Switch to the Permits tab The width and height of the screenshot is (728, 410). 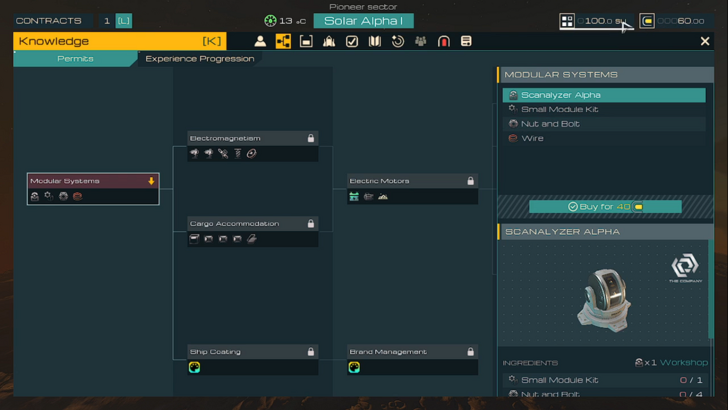[x=75, y=59]
